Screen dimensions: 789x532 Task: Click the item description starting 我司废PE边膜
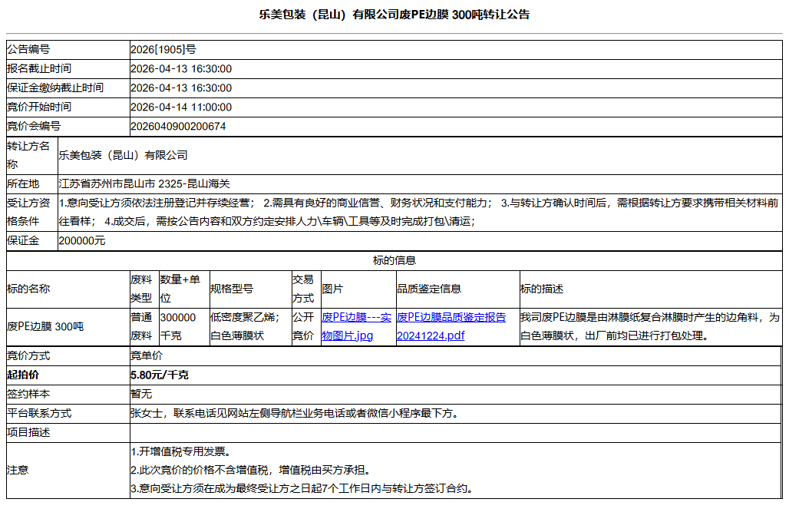coord(649,326)
